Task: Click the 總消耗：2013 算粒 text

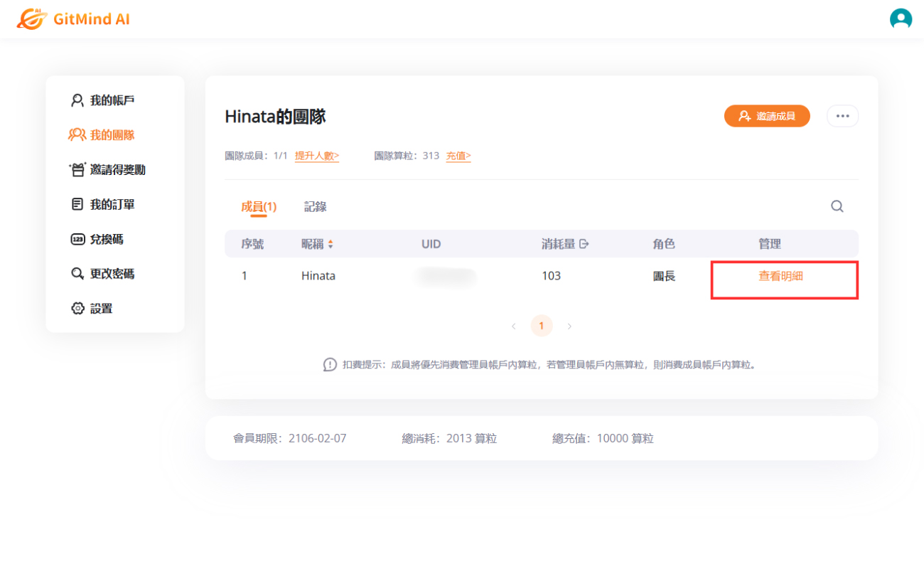Action: click(x=449, y=439)
